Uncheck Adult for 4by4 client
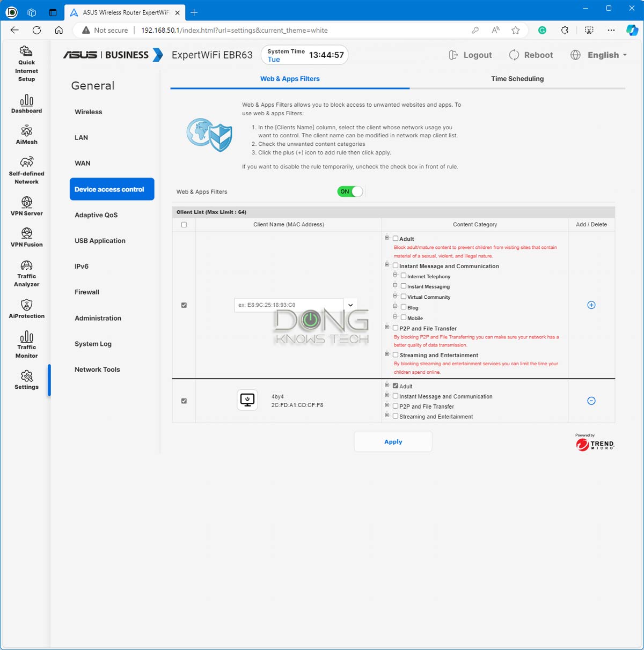This screenshot has width=644, height=650. click(396, 386)
